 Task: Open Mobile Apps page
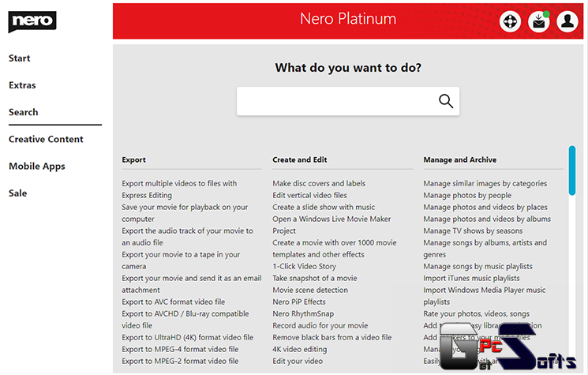tap(37, 166)
